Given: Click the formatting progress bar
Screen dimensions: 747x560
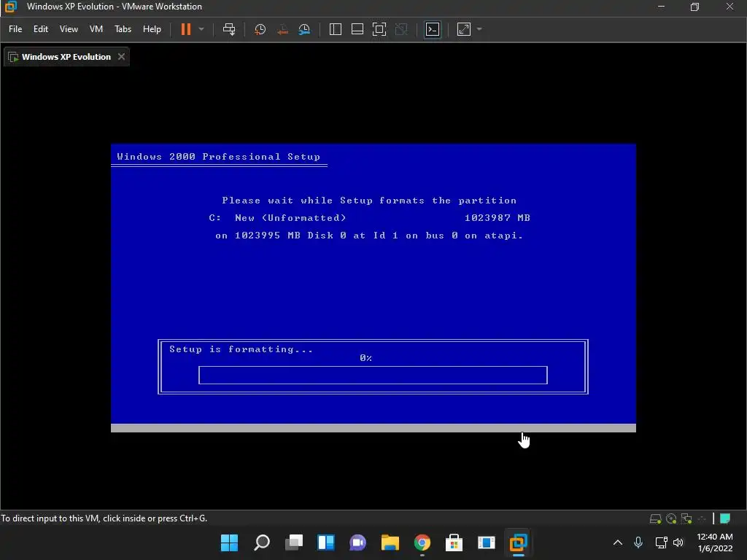Looking at the screenshot, I should [373, 375].
